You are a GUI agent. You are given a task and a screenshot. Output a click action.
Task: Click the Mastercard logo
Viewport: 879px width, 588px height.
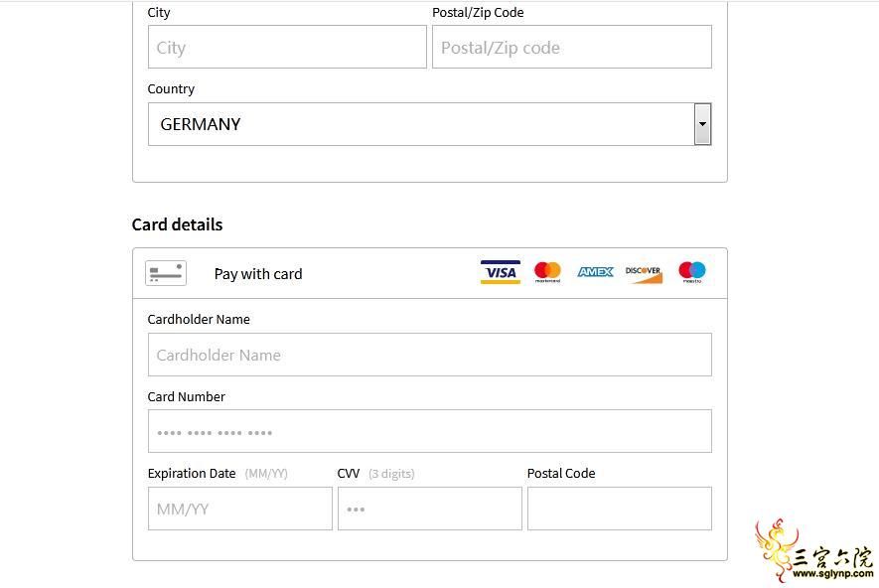(547, 272)
